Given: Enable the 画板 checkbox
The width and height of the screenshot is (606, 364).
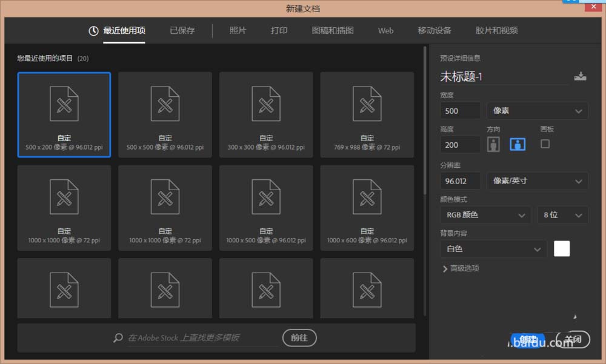Looking at the screenshot, I should pos(545,144).
